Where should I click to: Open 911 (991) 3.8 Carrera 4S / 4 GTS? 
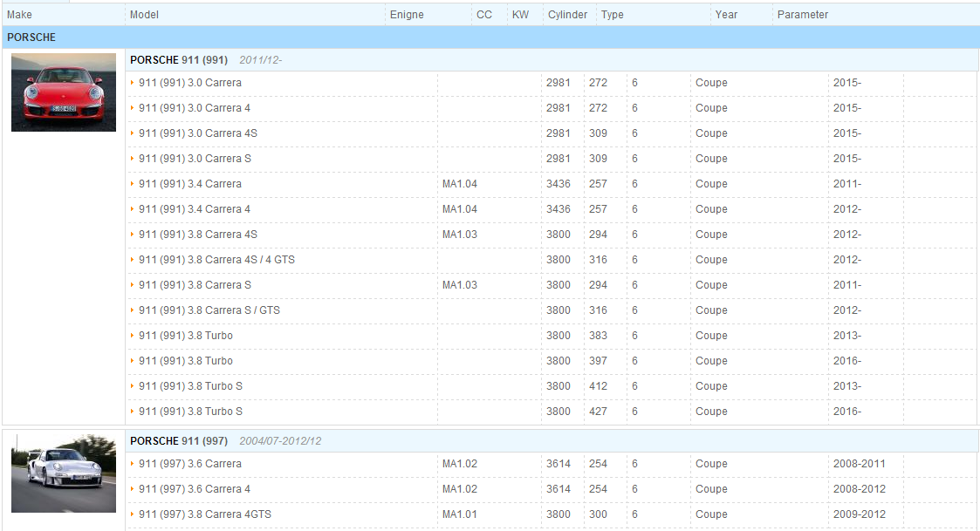(x=217, y=260)
